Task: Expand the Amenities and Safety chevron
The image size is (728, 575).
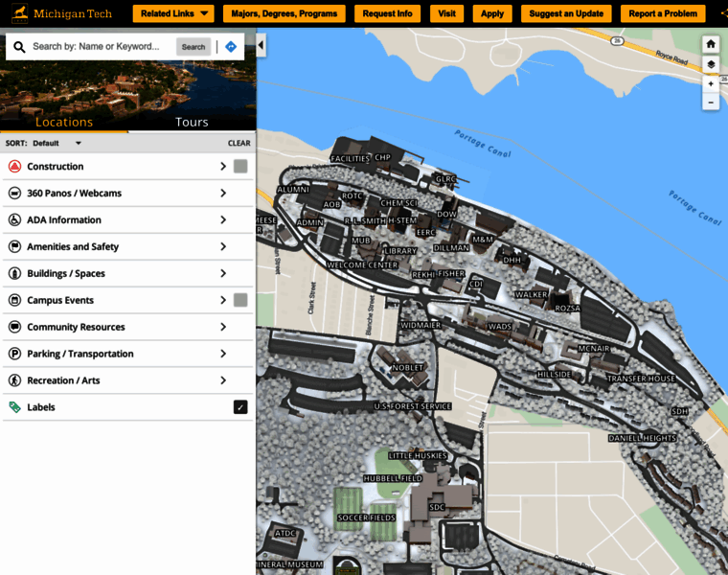Action: (223, 246)
